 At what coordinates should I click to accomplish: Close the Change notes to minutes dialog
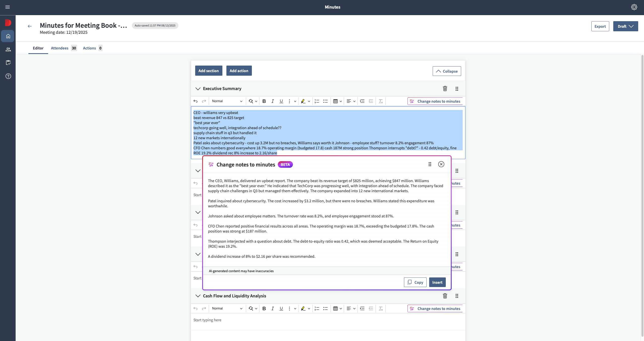[x=441, y=164]
